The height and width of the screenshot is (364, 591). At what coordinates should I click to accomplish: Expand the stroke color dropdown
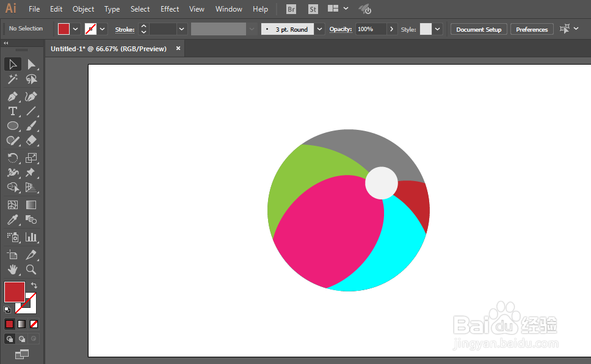click(102, 29)
